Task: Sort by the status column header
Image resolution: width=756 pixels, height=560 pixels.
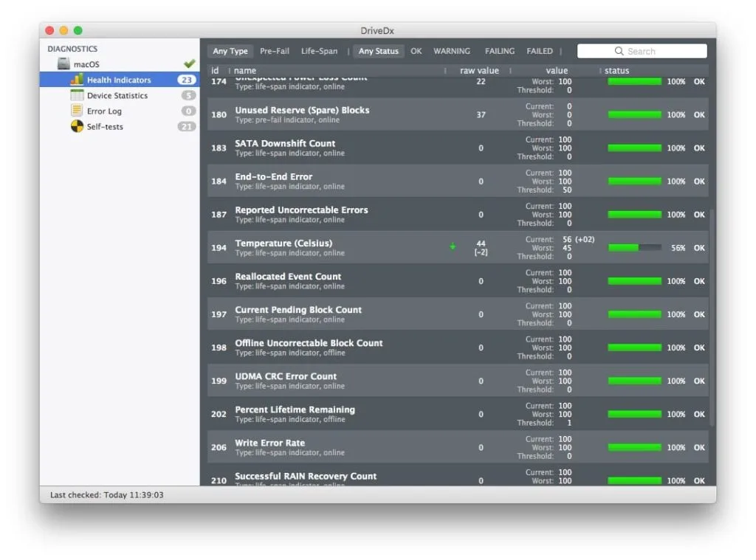Action: pyautogui.click(x=616, y=70)
